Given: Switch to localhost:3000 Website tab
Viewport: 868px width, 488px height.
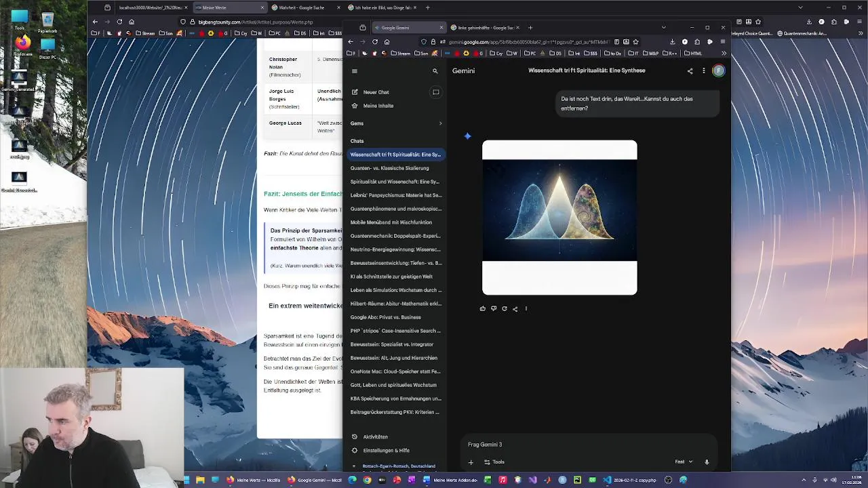Looking at the screenshot, I should click(153, 7).
